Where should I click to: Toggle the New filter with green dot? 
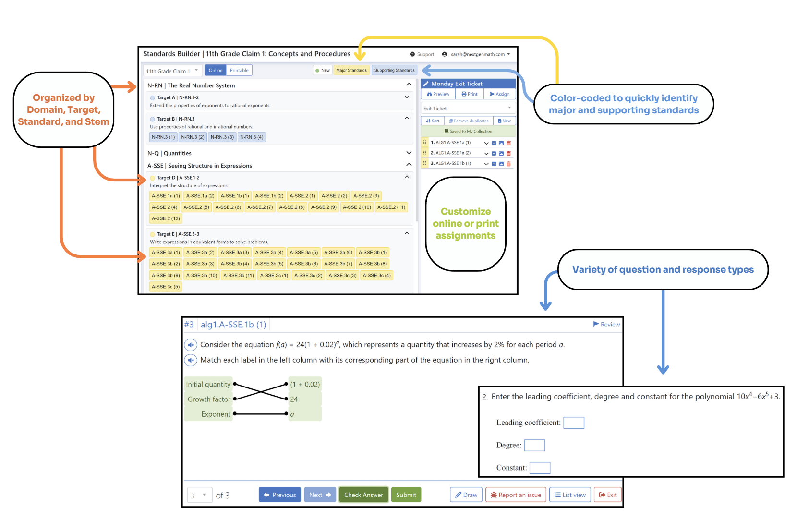[322, 71]
